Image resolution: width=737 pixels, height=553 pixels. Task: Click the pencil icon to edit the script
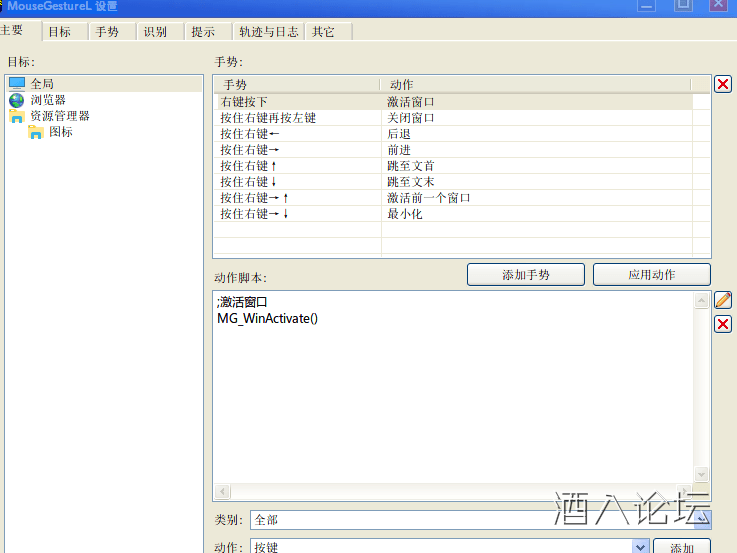[x=723, y=300]
